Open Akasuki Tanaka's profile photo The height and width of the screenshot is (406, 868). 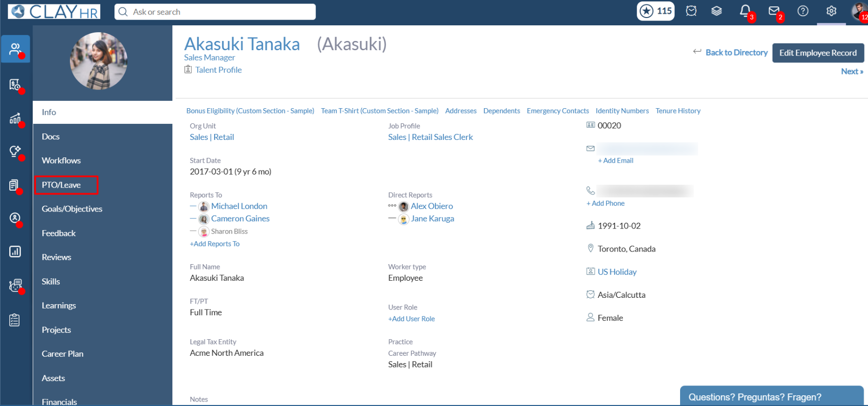pyautogui.click(x=99, y=61)
